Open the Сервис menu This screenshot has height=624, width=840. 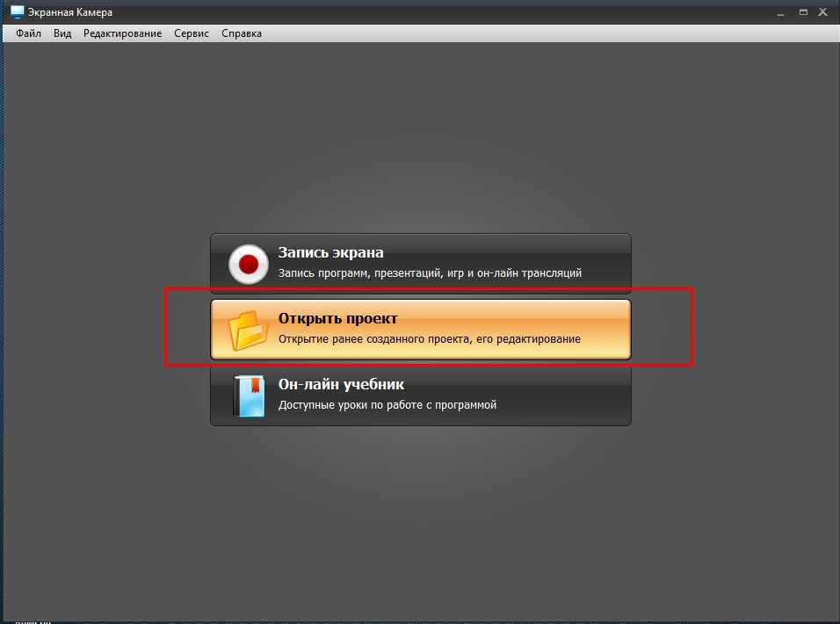coord(192,33)
